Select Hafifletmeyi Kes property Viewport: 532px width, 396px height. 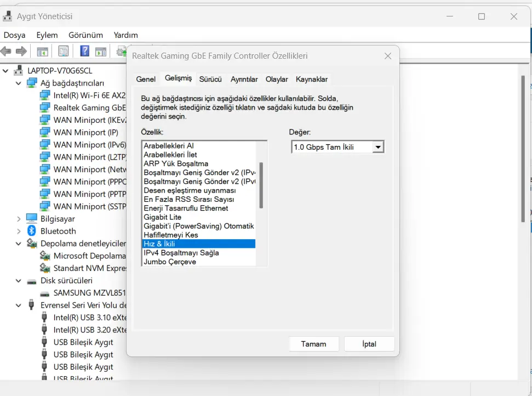pos(198,235)
